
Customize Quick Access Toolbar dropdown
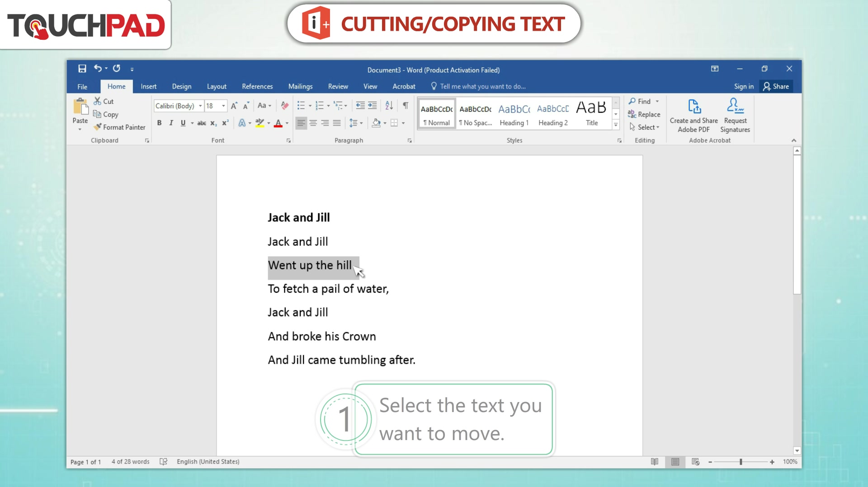(132, 69)
